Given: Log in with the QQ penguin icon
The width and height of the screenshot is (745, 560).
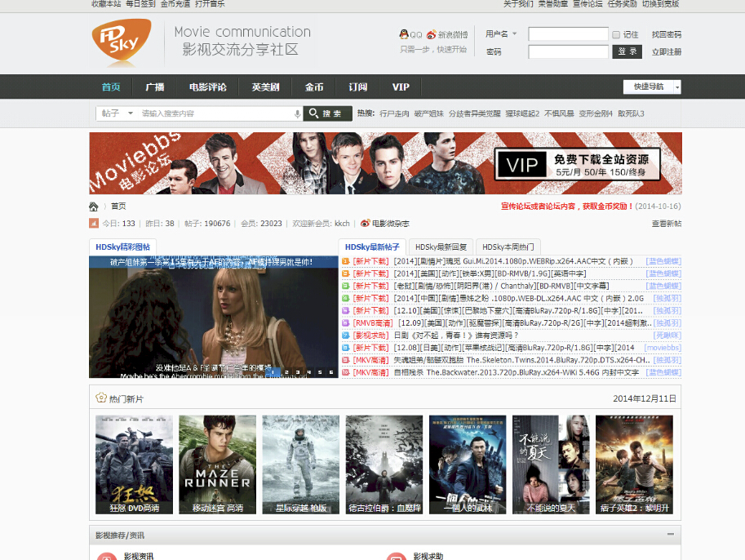Looking at the screenshot, I should (404, 34).
